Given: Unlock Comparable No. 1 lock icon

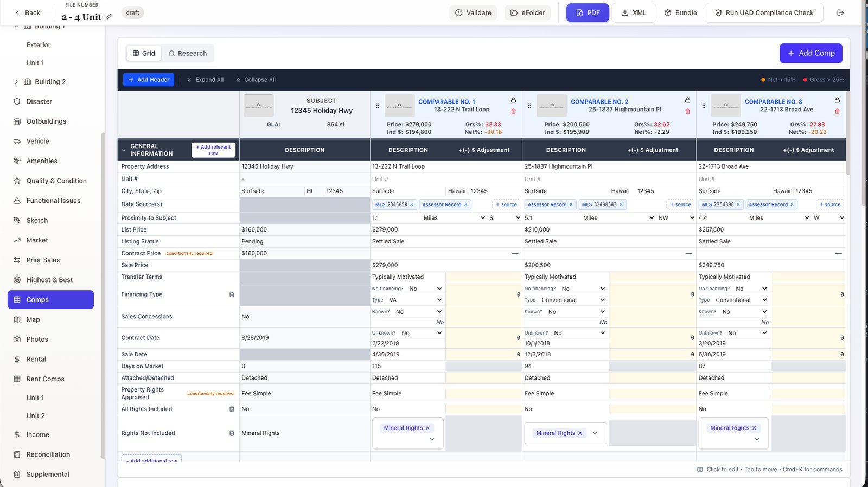Looking at the screenshot, I should [513, 100].
